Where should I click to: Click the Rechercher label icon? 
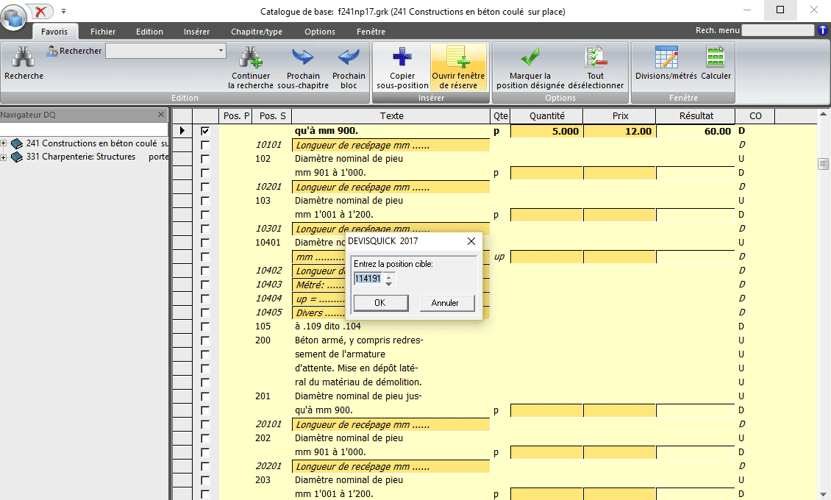tap(51, 51)
